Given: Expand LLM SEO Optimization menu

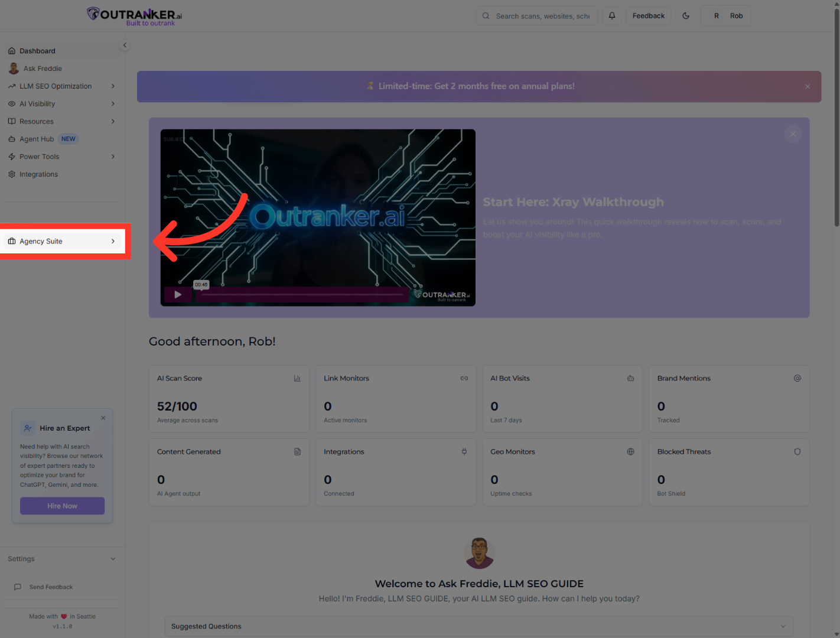Looking at the screenshot, I should 62,86.
